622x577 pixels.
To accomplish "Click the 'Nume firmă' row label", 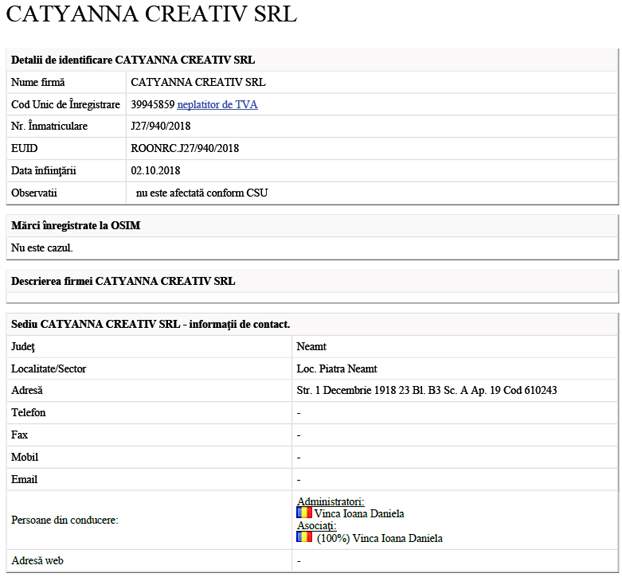I will tap(38, 82).
